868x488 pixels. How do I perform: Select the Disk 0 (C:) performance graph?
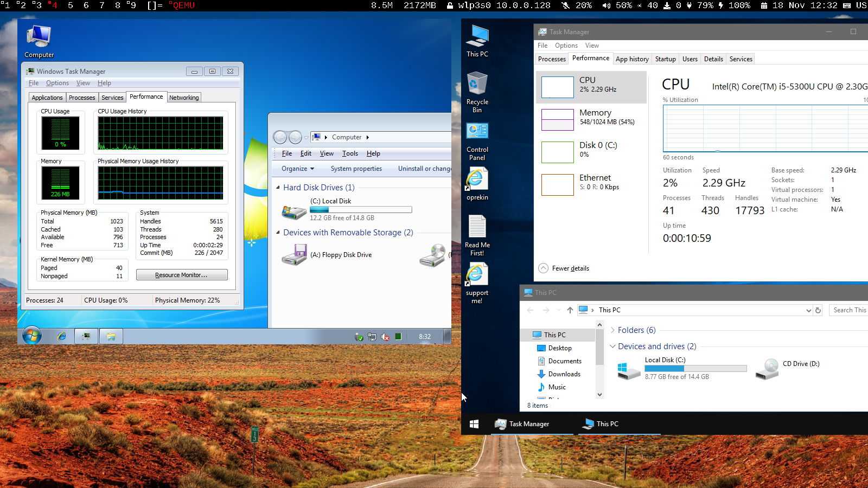tap(591, 151)
